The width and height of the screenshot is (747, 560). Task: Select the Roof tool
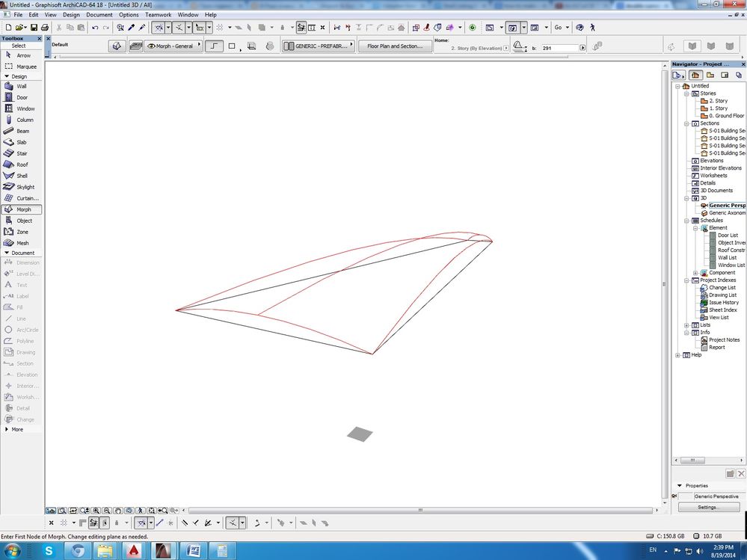click(x=22, y=164)
